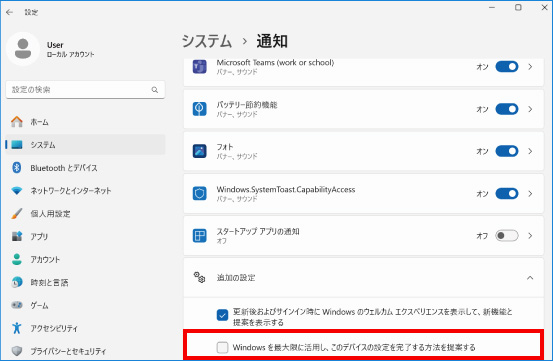Viewport: 553px width, 361px height.
Task: Click the User account name
Action: point(55,45)
